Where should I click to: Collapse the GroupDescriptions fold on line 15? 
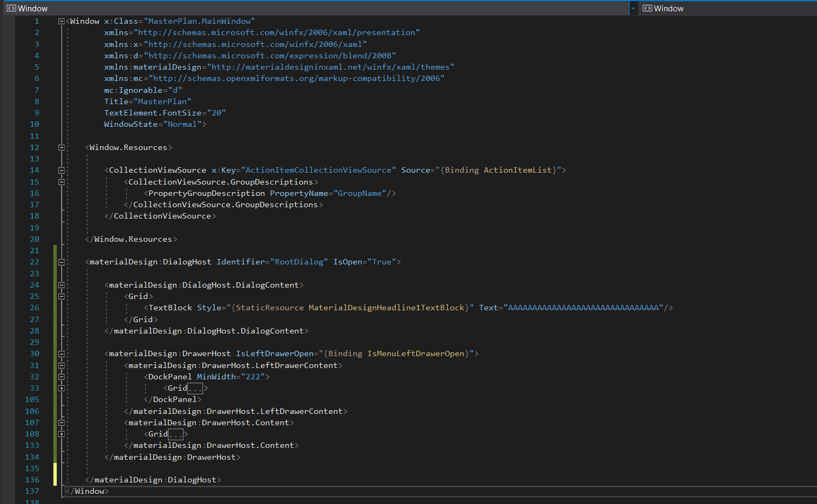click(x=61, y=182)
